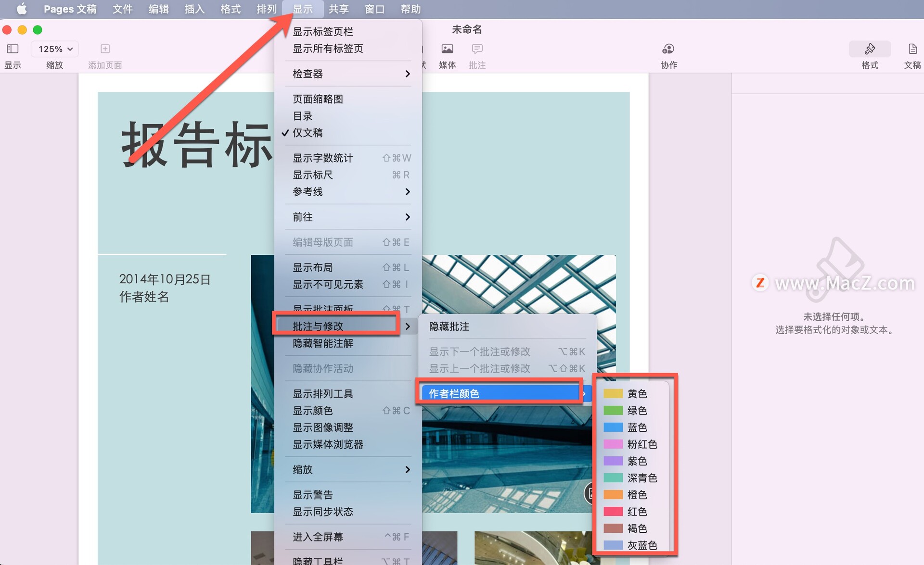The image size is (924, 565).
Task: Choose 显示颜色 menu item
Action: [348, 411]
